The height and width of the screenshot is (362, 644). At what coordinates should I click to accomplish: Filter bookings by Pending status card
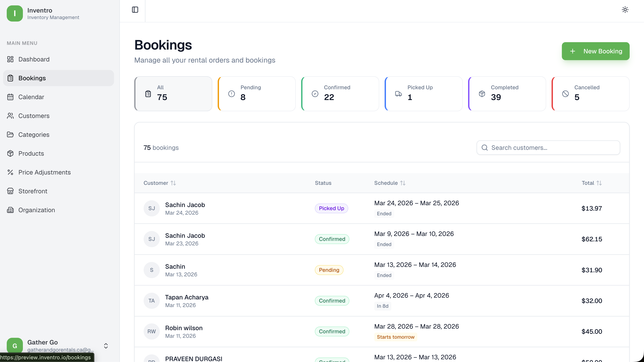(257, 94)
